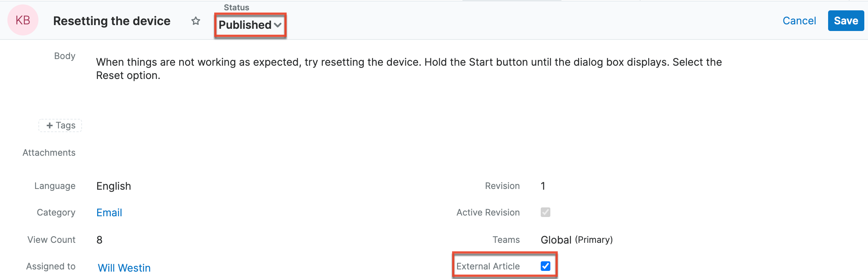Viewport: 868px width, 279px height.
Task: Click the Status label above the dropdown
Action: point(236,7)
